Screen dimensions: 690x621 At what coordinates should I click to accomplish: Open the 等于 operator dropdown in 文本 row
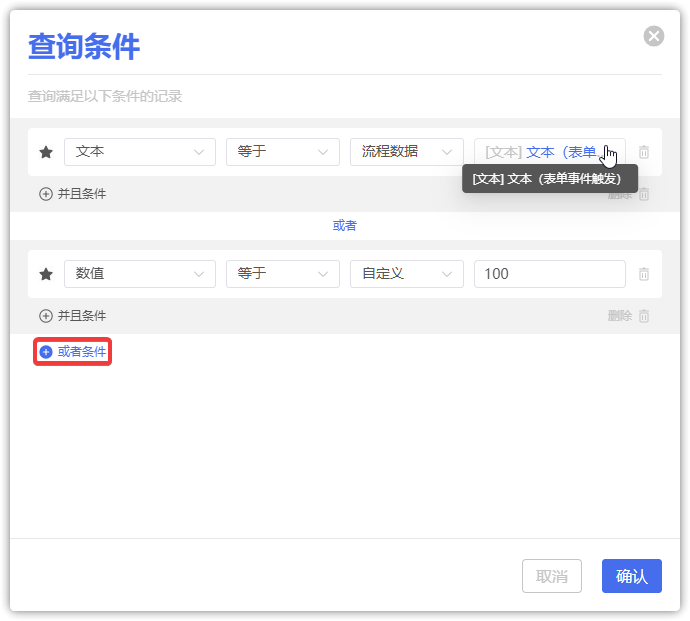coord(282,152)
